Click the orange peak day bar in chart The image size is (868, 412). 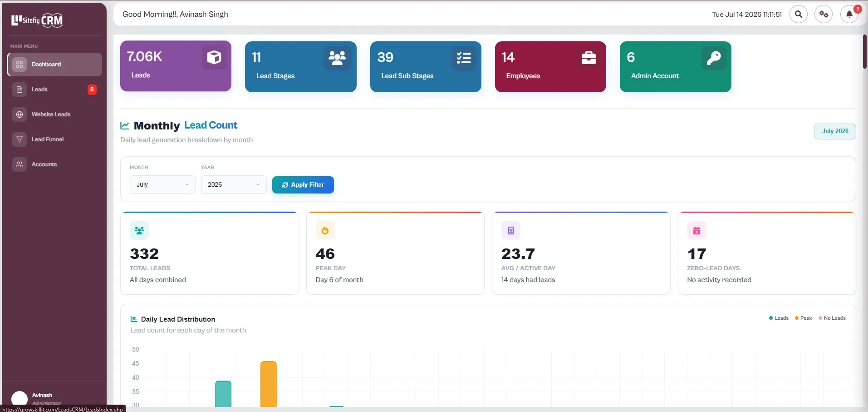click(269, 384)
